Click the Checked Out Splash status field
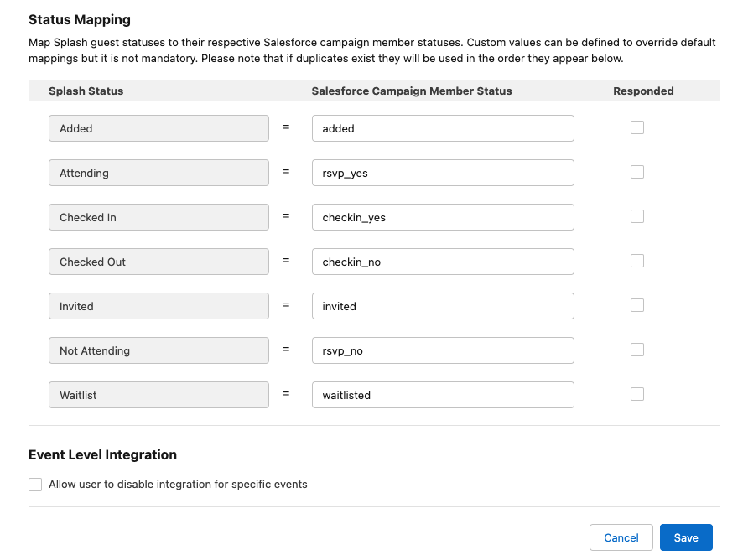Image resolution: width=743 pixels, height=560 pixels. coord(158,262)
